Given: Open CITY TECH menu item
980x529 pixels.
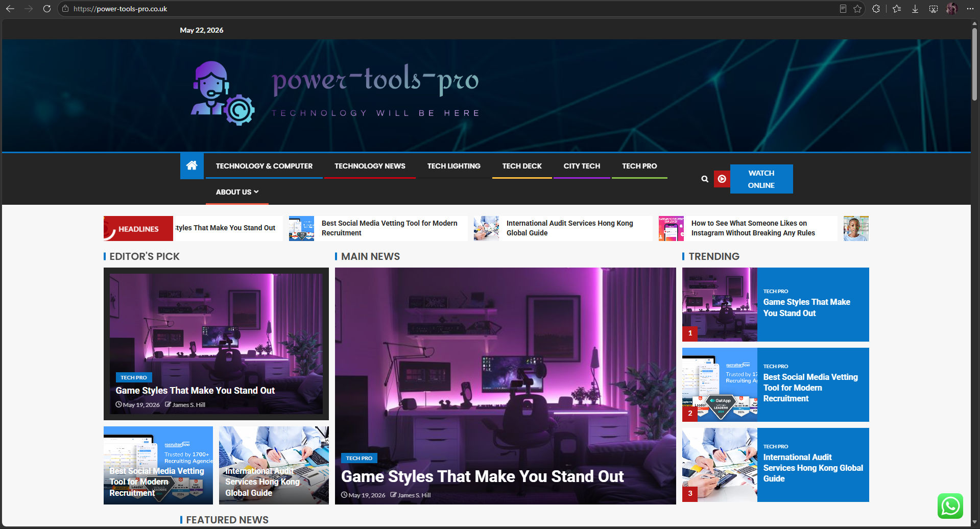Looking at the screenshot, I should 582,166.
